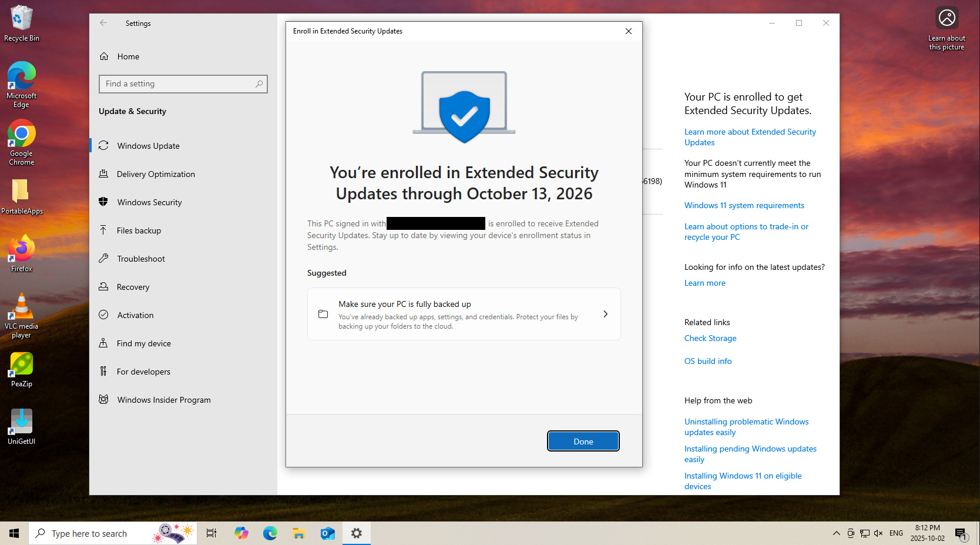The image size is (980, 545).
Task: Open PeaZip desktop shortcut
Action: click(21, 369)
